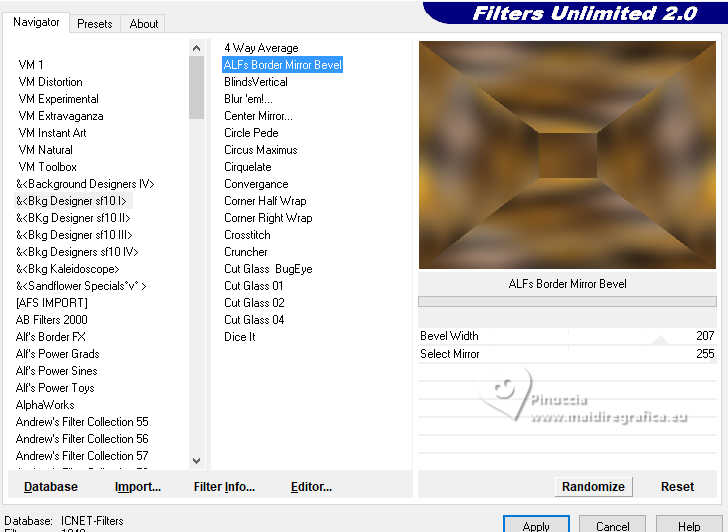728x532 pixels.
Task: Click the Import... button
Action: coord(138,487)
